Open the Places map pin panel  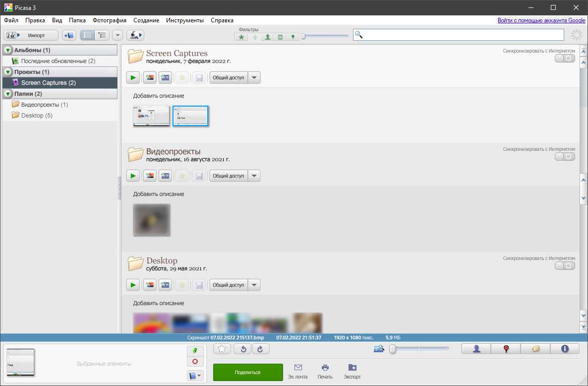coord(506,349)
